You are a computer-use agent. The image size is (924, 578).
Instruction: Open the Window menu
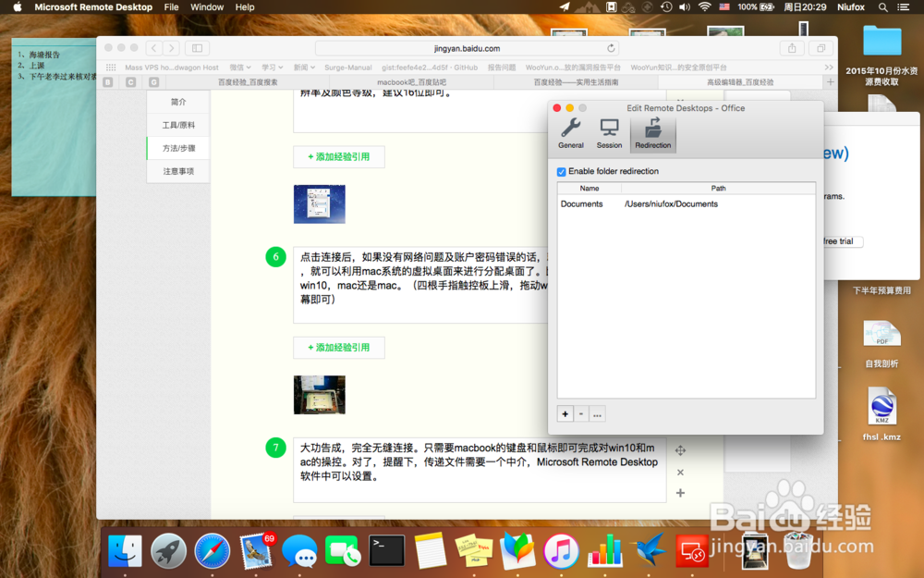207,7
